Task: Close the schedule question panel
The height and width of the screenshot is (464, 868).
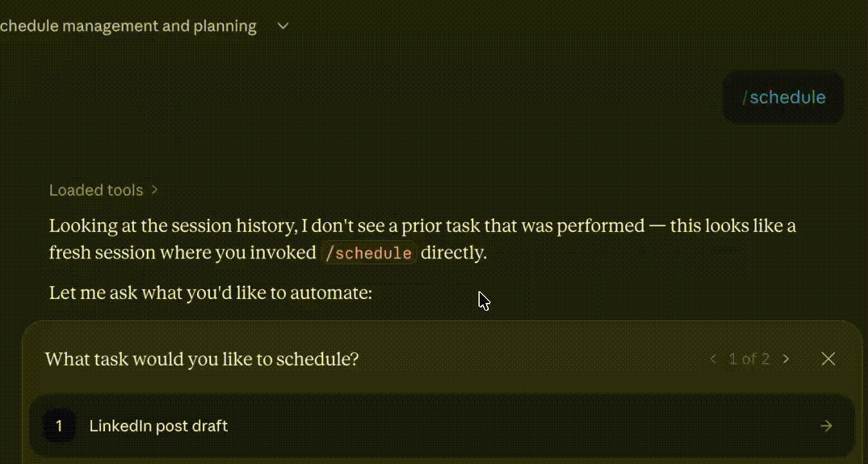Action: click(828, 359)
